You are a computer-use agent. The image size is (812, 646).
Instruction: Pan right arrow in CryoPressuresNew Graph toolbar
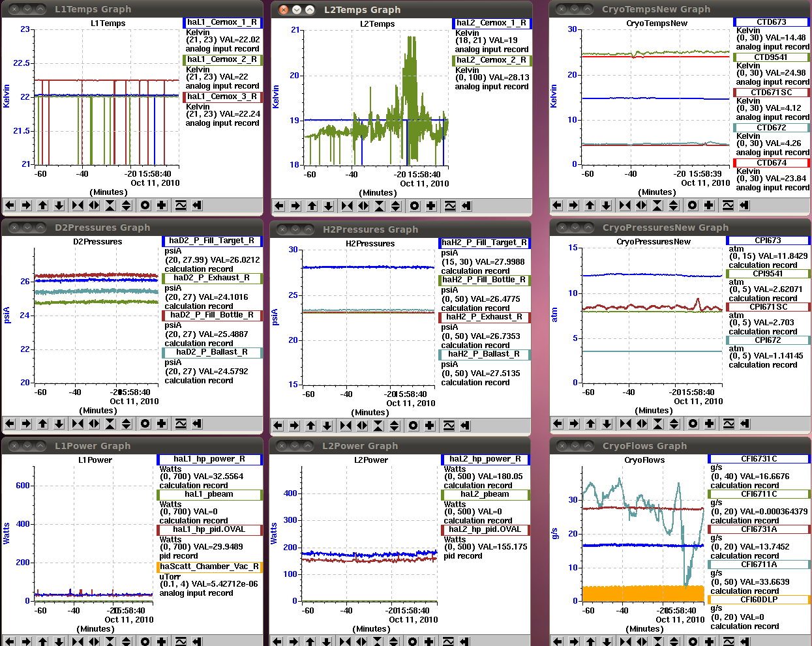(574, 424)
